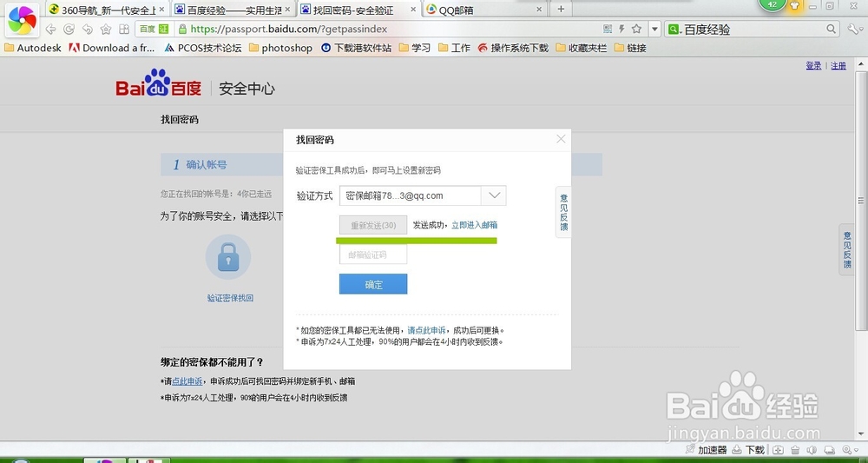The width and height of the screenshot is (868, 463).
Task: Click the padlock 验证密保找回 icon
Action: coord(228,257)
